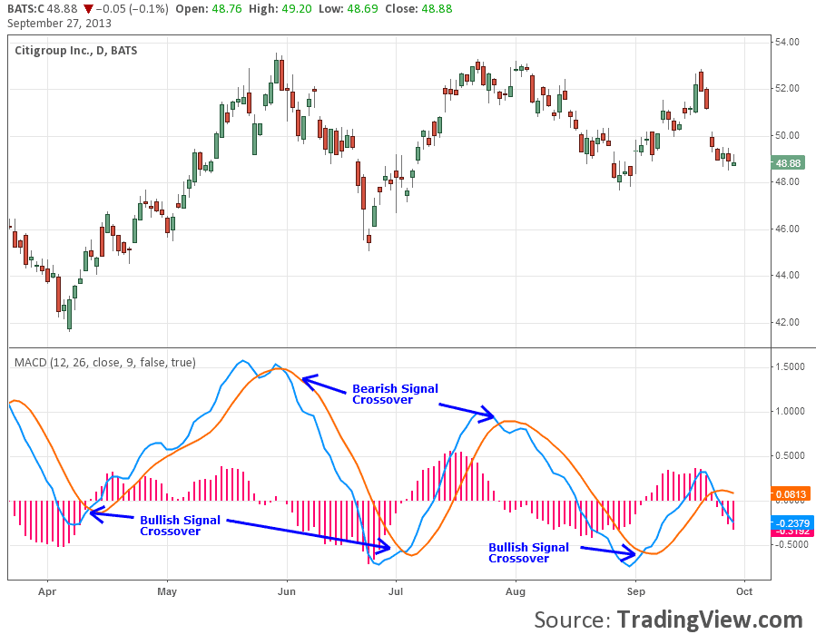This screenshot has height=644, width=816.
Task: Click the Citigroup Inc., D, BATS chart title
Action: click(76, 50)
